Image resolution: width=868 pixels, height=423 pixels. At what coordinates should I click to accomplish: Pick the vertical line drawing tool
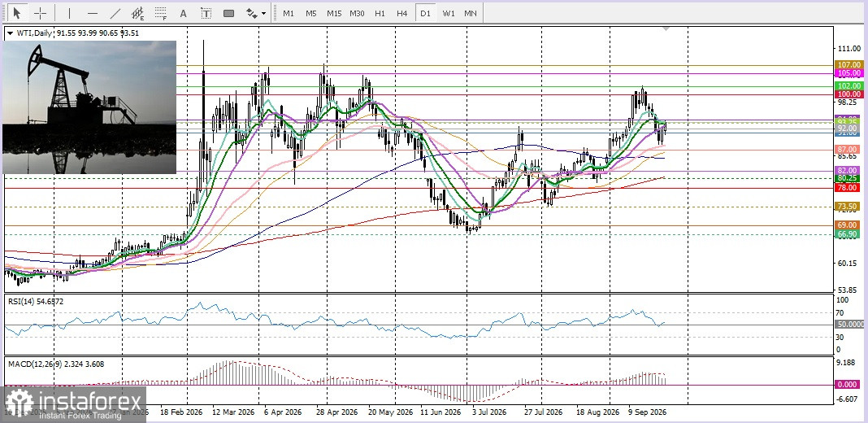[x=69, y=13]
